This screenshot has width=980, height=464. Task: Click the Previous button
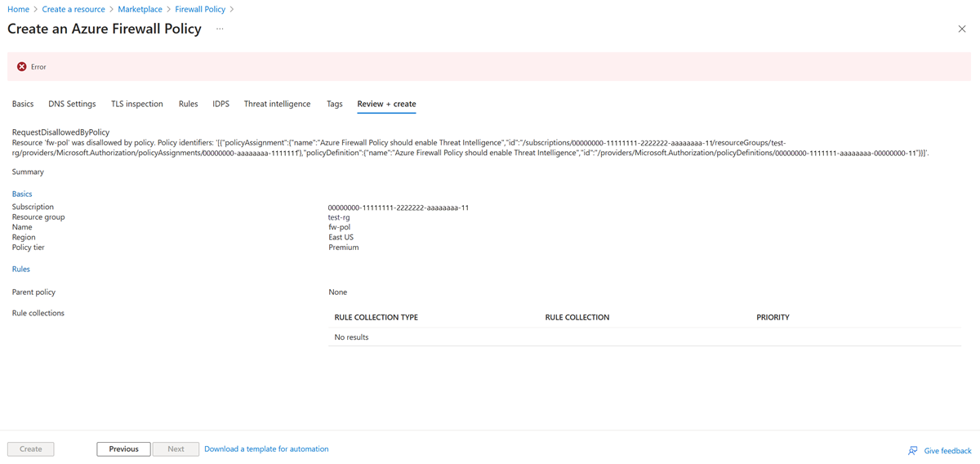123,448
